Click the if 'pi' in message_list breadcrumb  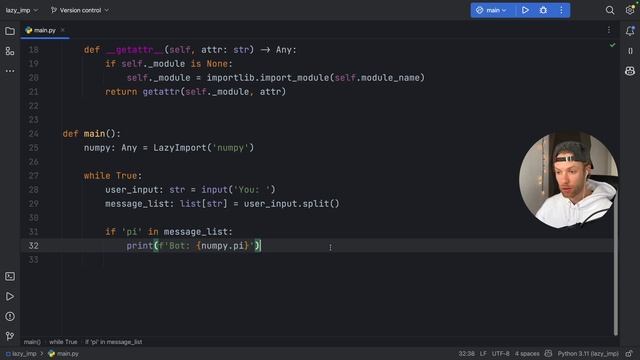click(113, 342)
